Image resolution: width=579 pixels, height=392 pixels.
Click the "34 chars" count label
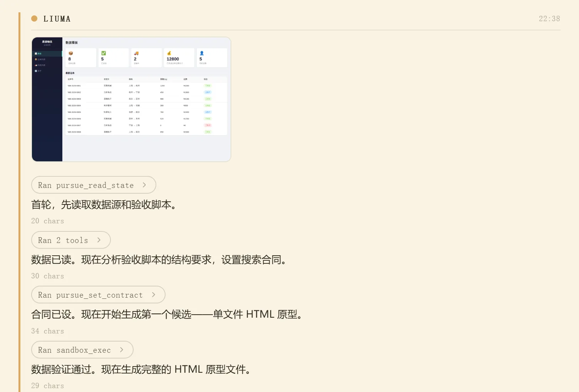[x=48, y=331]
